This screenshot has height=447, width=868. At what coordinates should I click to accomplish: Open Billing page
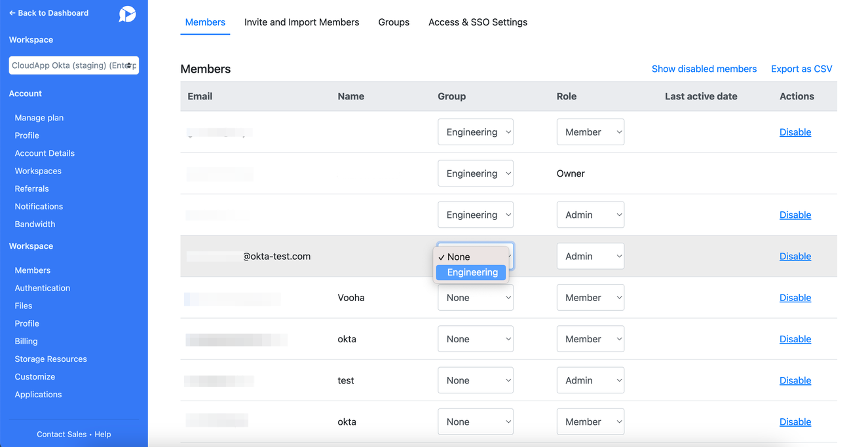(x=26, y=341)
